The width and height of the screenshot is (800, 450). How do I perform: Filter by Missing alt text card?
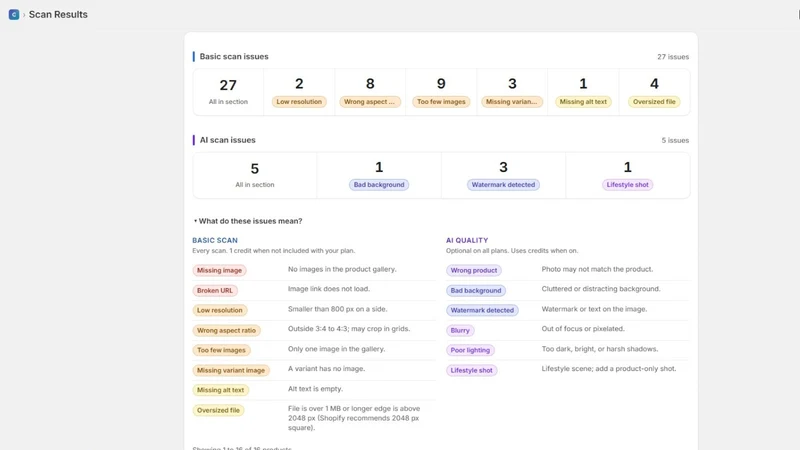click(583, 92)
